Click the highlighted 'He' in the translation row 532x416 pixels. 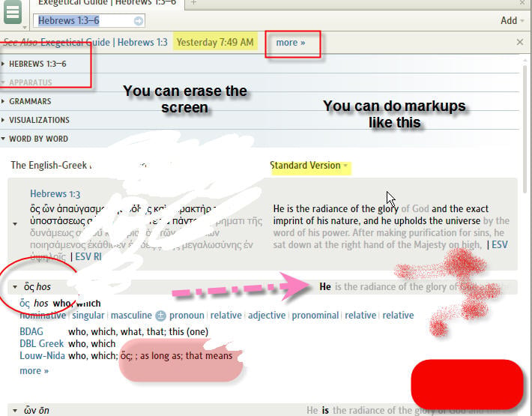click(x=325, y=287)
